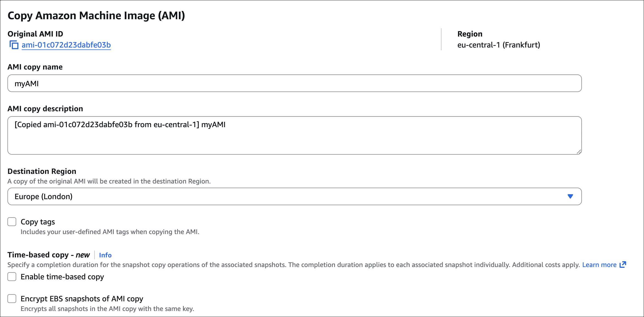Click the "Copy tags" label text
644x317 pixels.
(38, 222)
